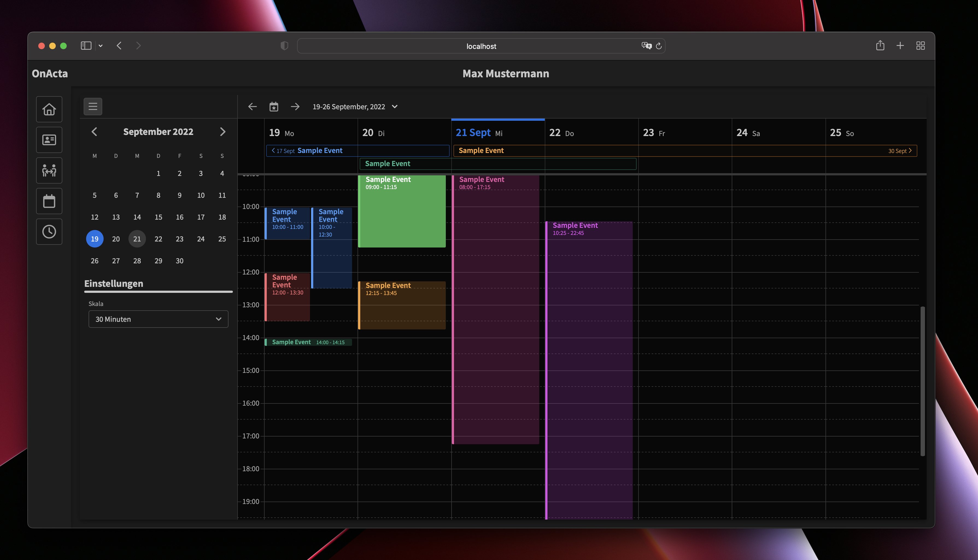Show the next month in the mini calendar

coord(222,132)
